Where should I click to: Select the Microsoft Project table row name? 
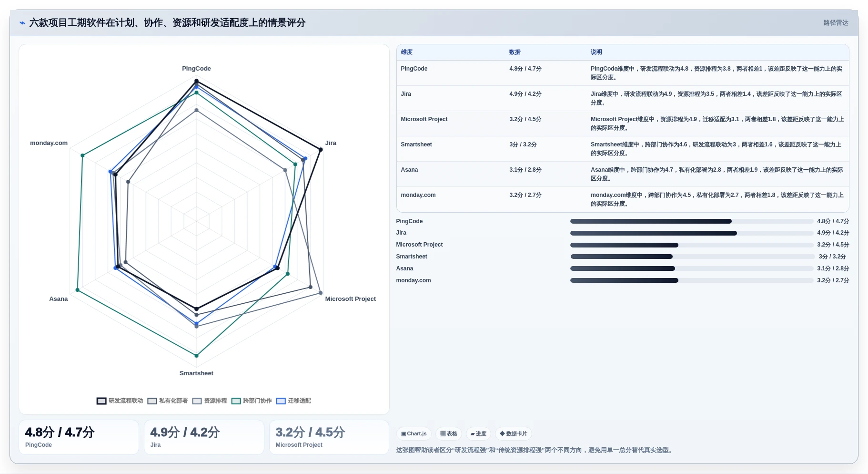tap(424, 119)
